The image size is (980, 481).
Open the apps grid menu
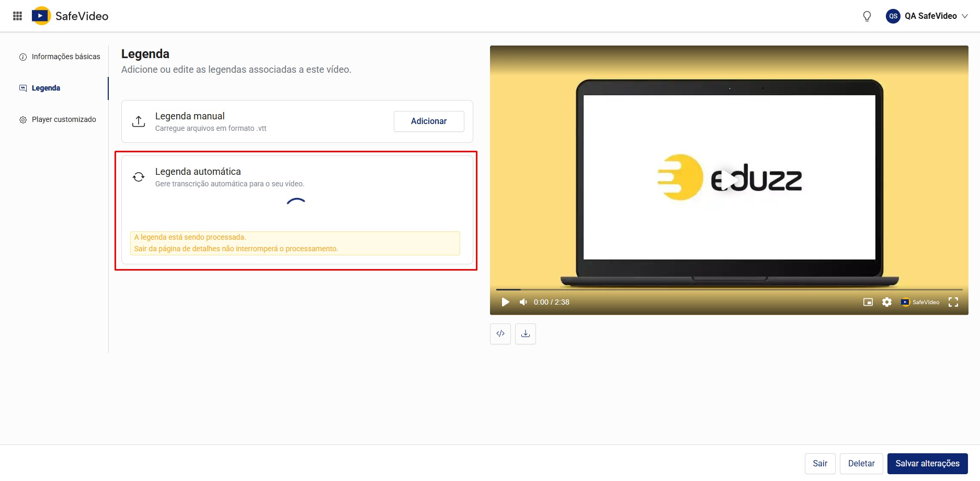17,16
